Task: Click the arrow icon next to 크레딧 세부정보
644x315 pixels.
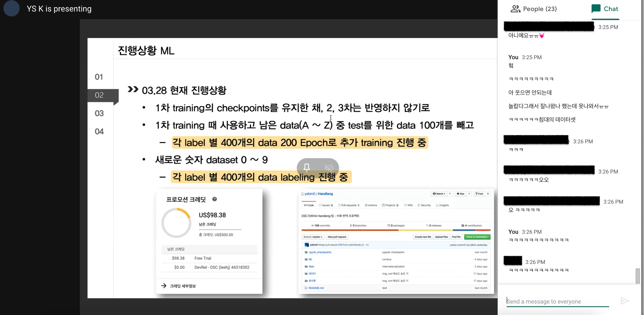Action: click(x=164, y=286)
